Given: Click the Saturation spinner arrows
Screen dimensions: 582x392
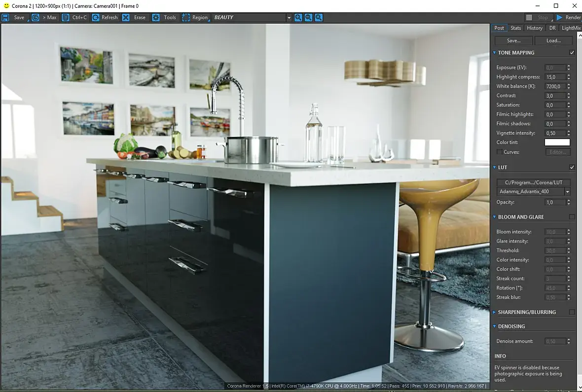Looking at the screenshot, I should pos(568,105).
